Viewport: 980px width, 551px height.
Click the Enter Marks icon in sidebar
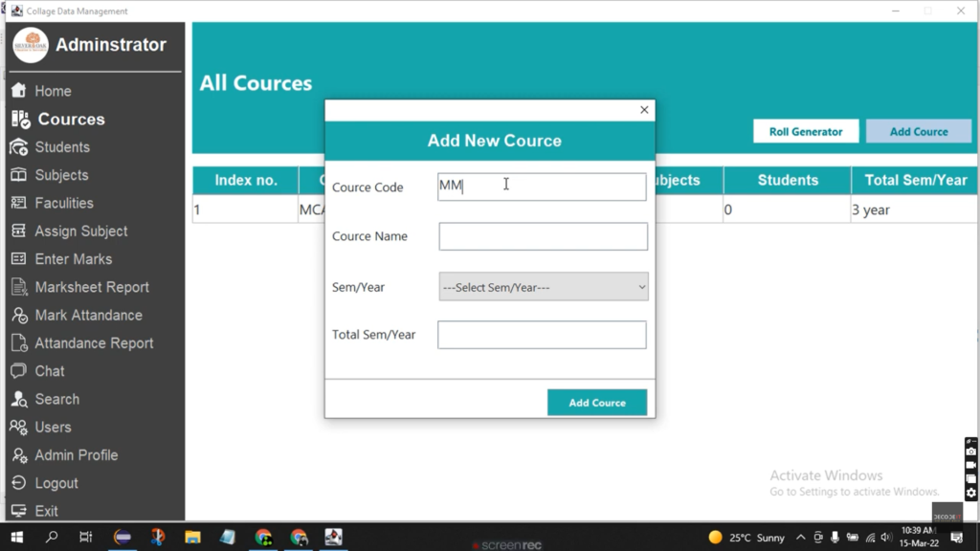19,258
